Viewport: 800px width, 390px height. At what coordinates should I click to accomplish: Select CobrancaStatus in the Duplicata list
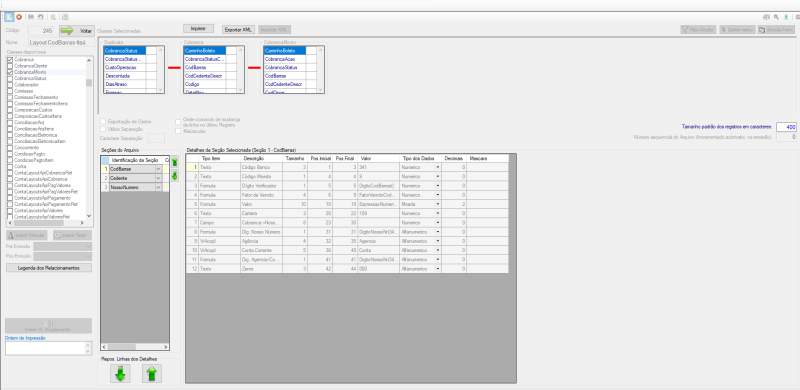click(124, 51)
